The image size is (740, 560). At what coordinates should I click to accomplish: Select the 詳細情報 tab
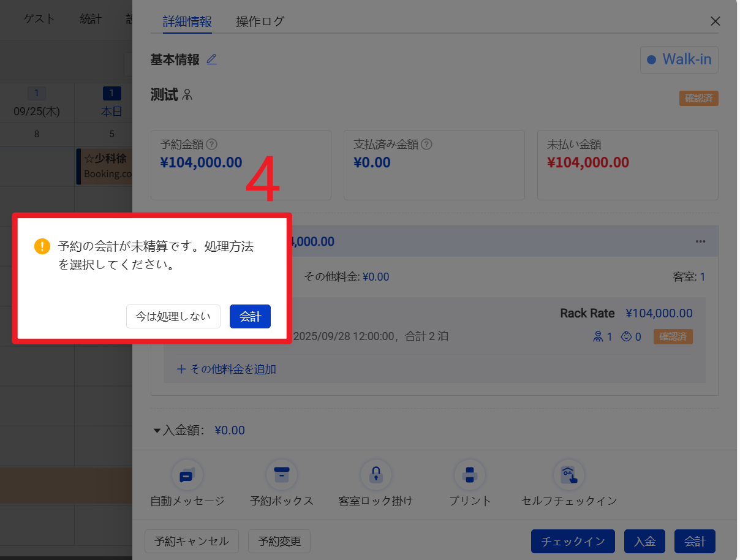point(187,21)
